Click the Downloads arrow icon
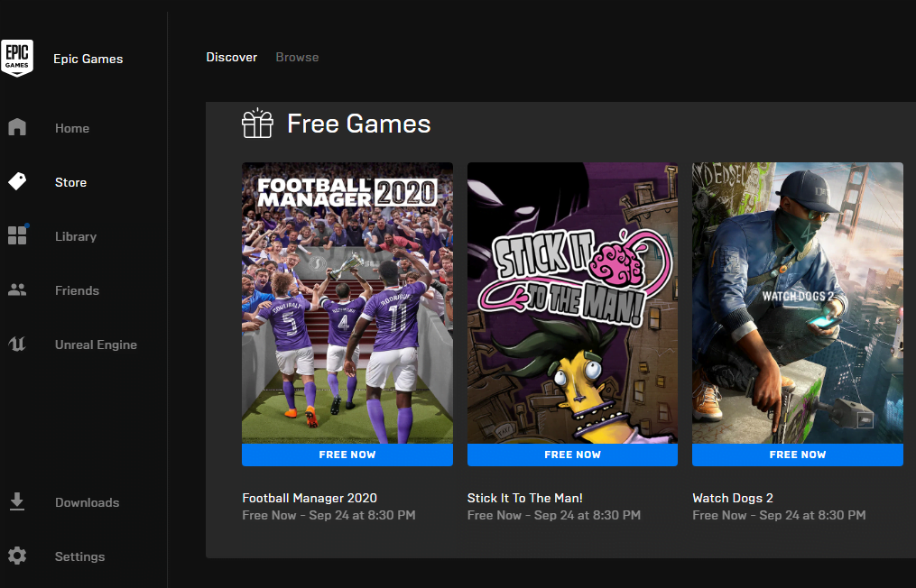Viewport: 916px width, 588px height. point(17,501)
